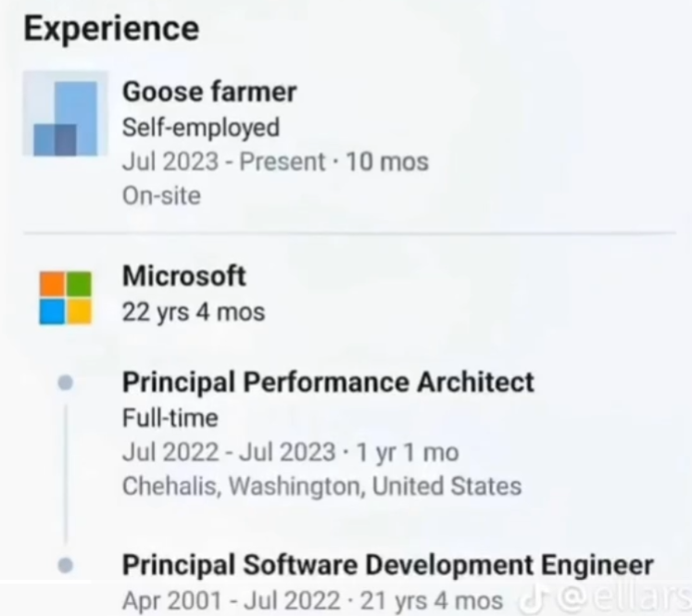Click the TikTok logo watermark

coord(533,600)
